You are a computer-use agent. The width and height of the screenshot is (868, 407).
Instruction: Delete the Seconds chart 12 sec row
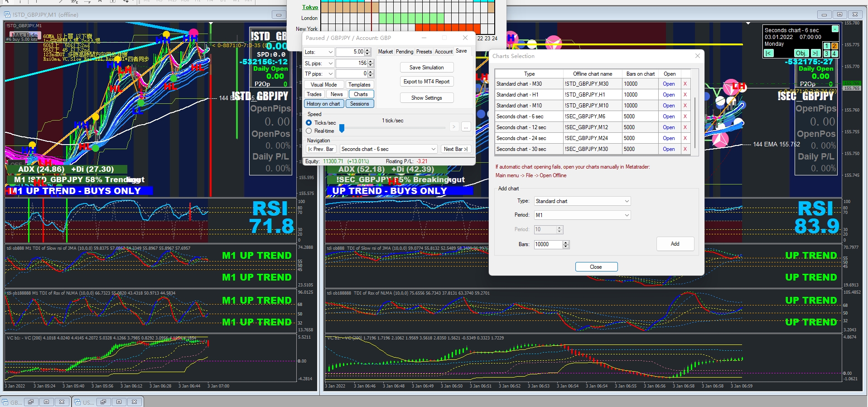[685, 127]
